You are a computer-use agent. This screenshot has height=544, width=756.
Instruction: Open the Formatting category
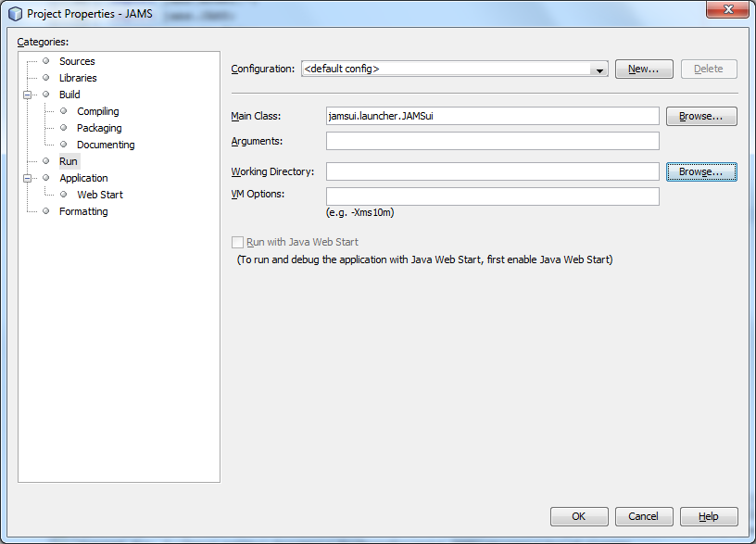click(83, 211)
